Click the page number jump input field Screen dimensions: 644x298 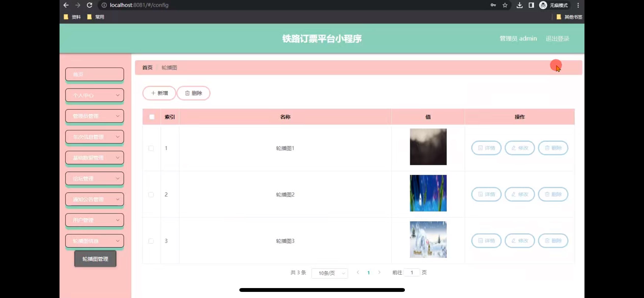pos(412,273)
